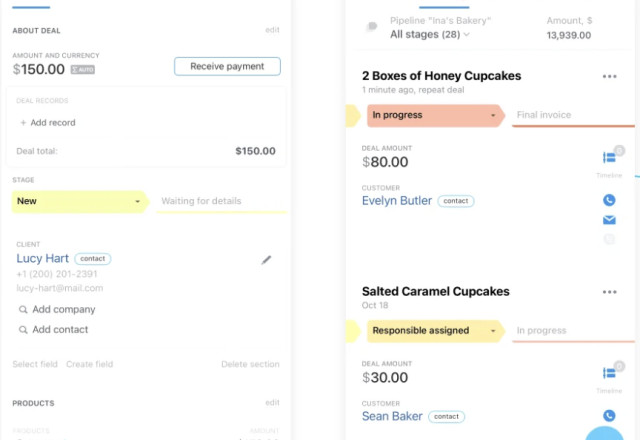Advance deal to Waiting for details stage

(x=201, y=202)
